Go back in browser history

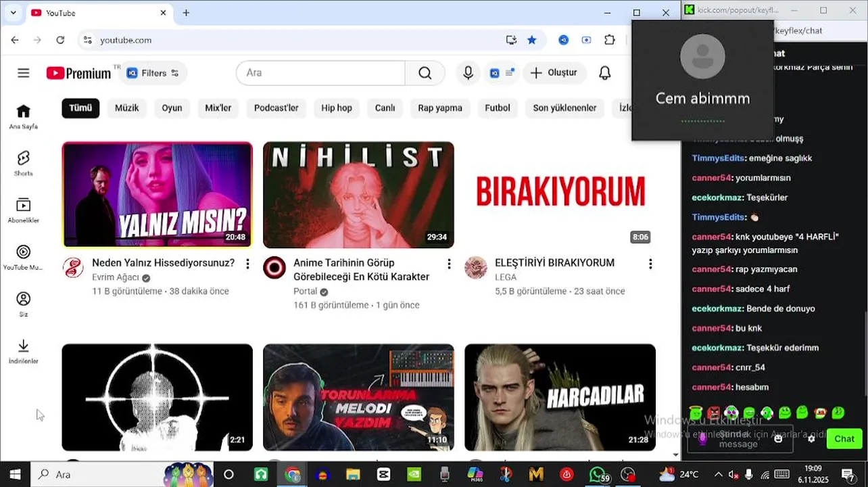coord(15,40)
